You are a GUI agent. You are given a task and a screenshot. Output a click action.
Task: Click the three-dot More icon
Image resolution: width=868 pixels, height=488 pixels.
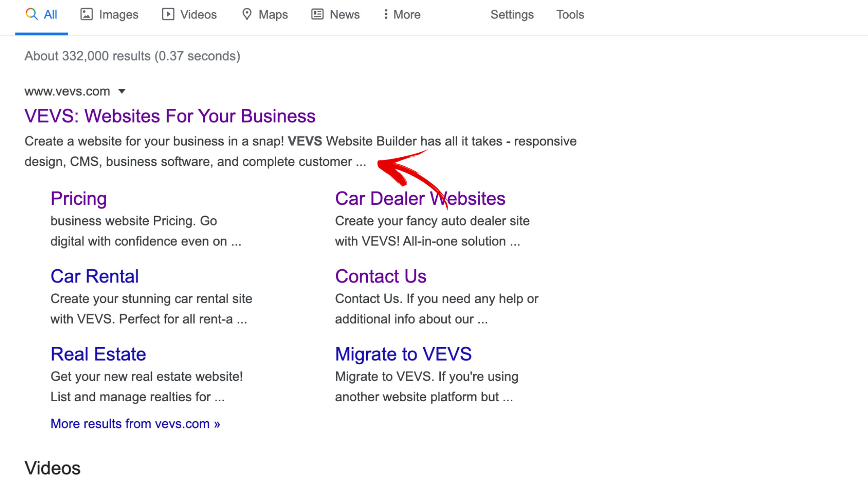click(386, 14)
